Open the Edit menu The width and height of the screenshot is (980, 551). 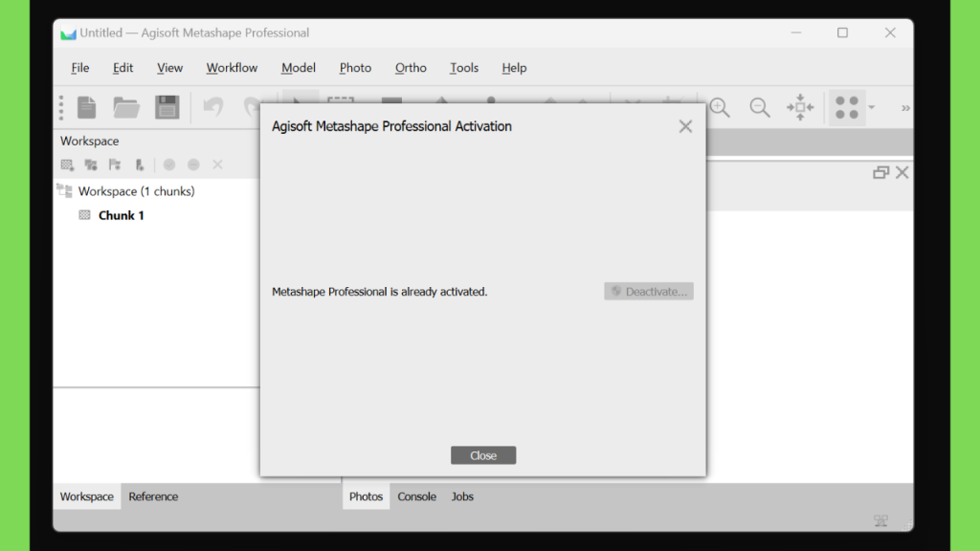(122, 68)
